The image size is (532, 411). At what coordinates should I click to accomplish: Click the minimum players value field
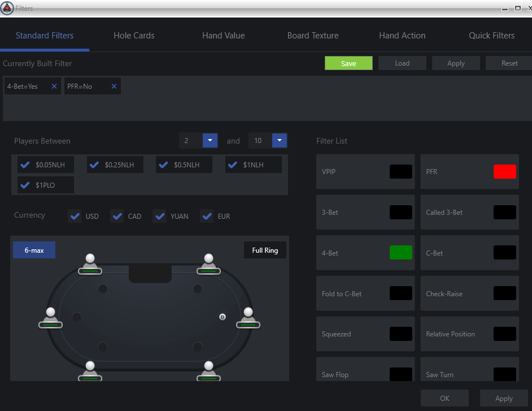191,141
